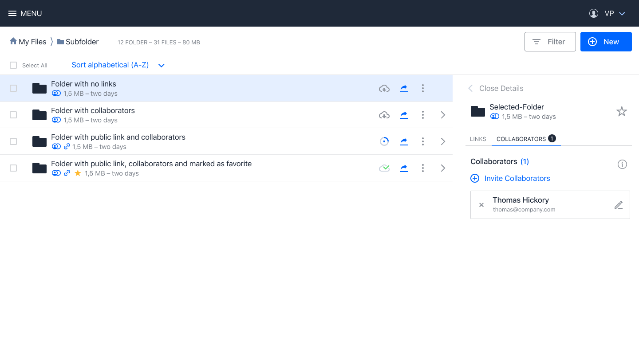Click folder icon of Folder with collaborators

pyautogui.click(x=39, y=115)
